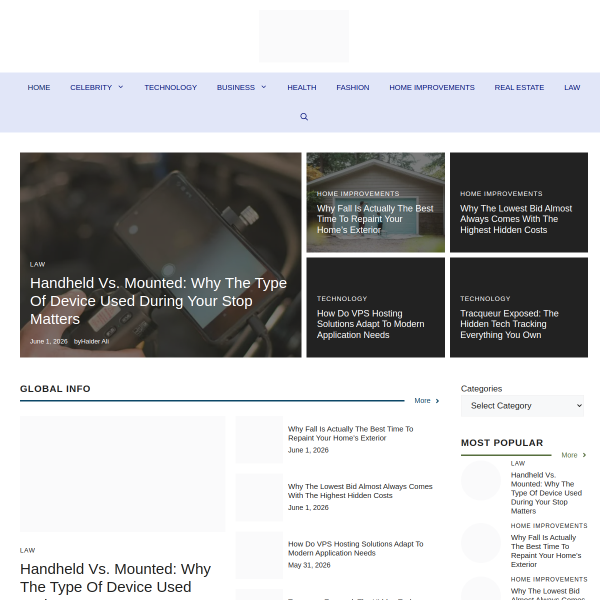Click May 31, 2026 date under VPS Hosting item
The width and height of the screenshot is (600, 600).
point(309,565)
